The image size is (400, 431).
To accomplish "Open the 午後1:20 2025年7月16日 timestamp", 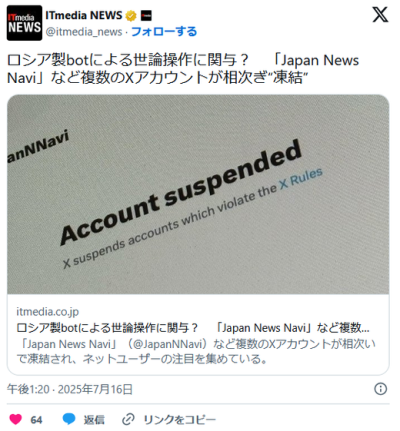I will (x=70, y=389).
